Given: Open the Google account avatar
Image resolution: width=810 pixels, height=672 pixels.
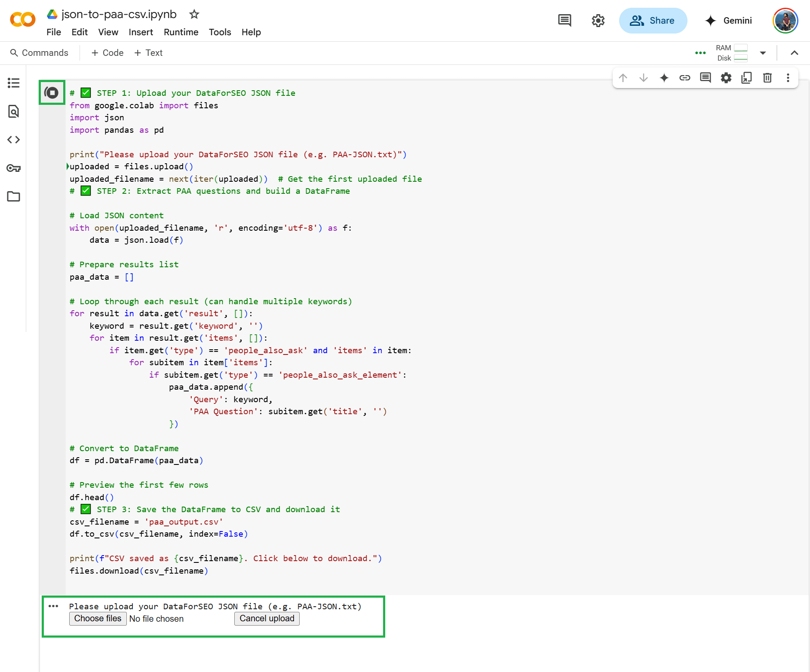Looking at the screenshot, I should 785,21.
